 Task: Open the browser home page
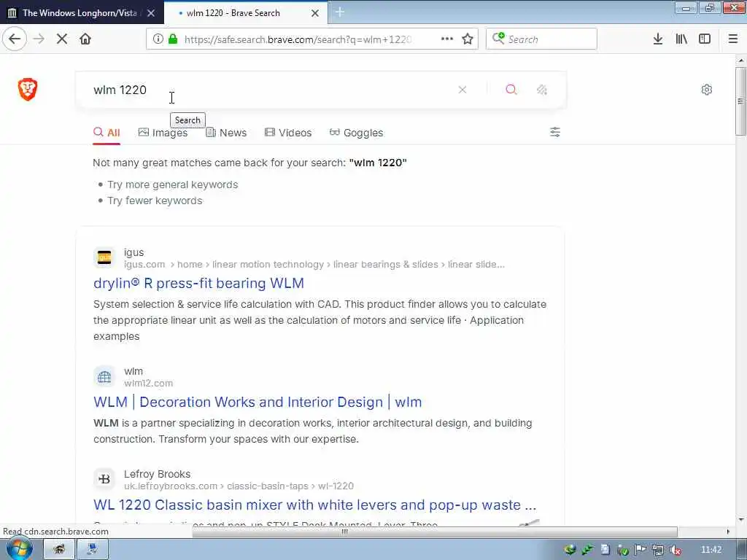click(x=85, y=39)
